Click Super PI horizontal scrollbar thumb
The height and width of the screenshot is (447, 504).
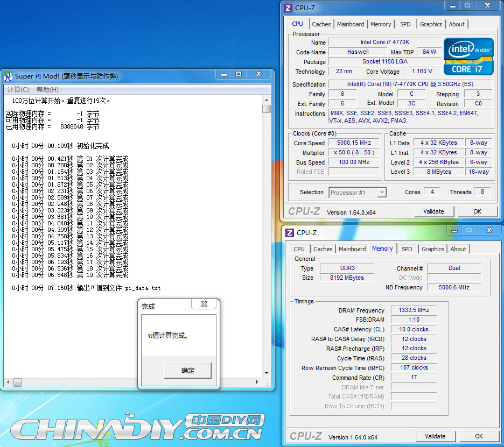click(17, 382)
